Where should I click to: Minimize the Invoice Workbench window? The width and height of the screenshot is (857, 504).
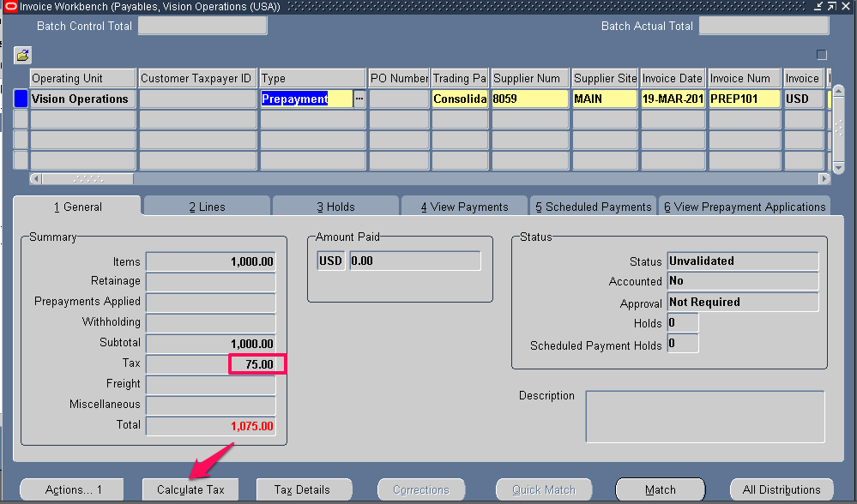tap(818, 6)
